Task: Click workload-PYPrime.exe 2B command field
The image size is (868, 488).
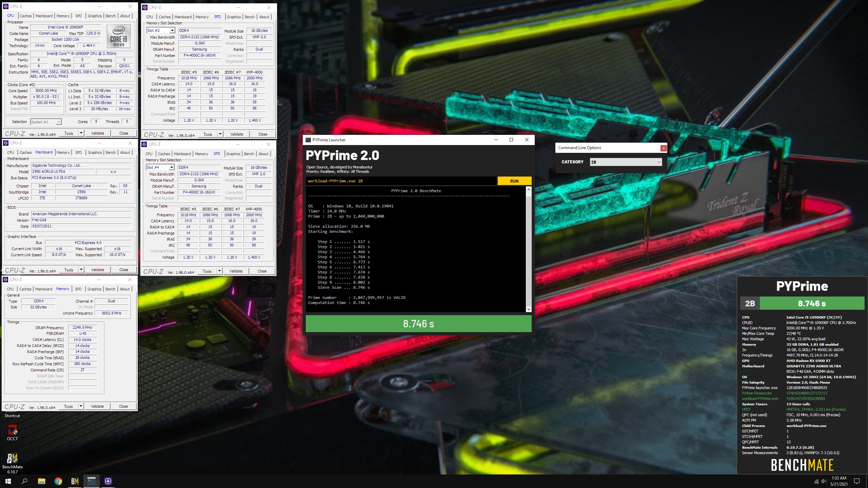Action: pyautogui.click(x=401, y=181)
